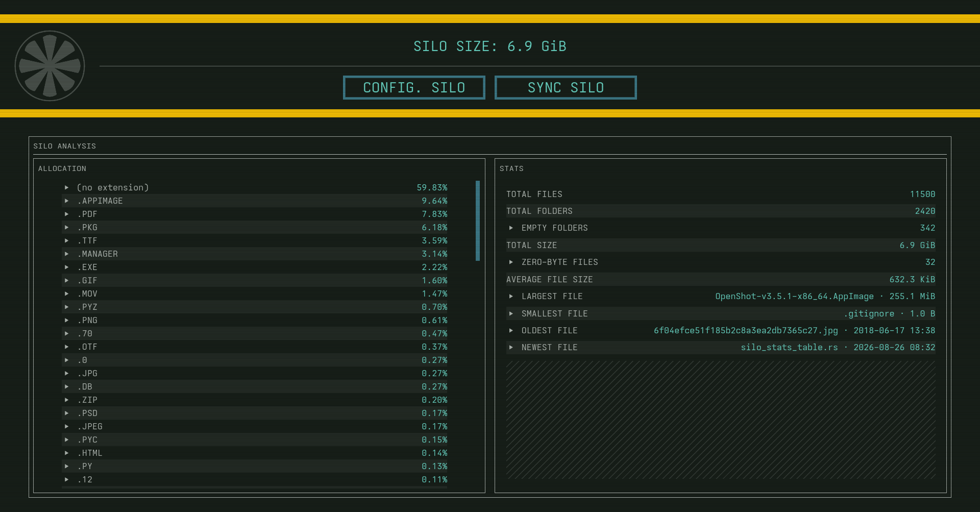
Task: Click the 32 zero-byte files value
Action: point(930,262)
